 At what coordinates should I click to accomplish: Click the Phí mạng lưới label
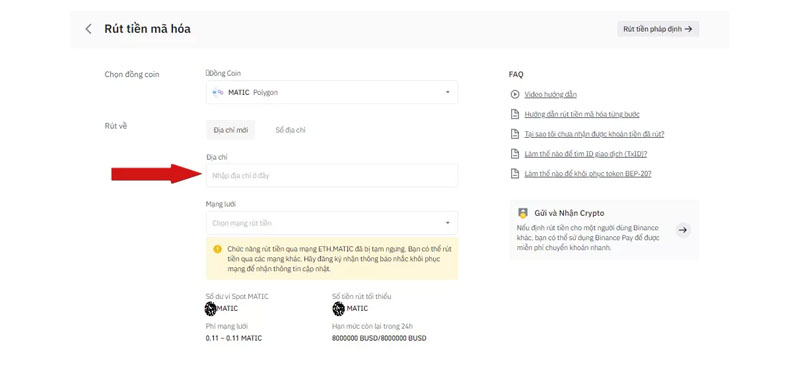click(x=227, y=326)
